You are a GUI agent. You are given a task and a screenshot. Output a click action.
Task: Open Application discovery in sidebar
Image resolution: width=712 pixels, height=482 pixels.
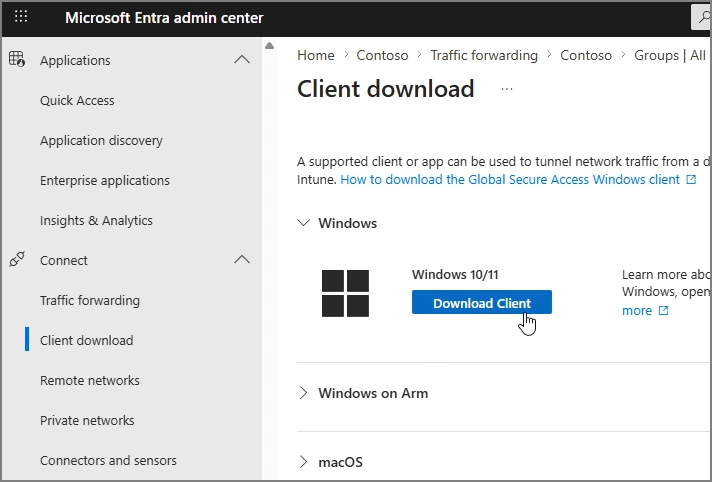pyautogui.click(x=101, y=140)
